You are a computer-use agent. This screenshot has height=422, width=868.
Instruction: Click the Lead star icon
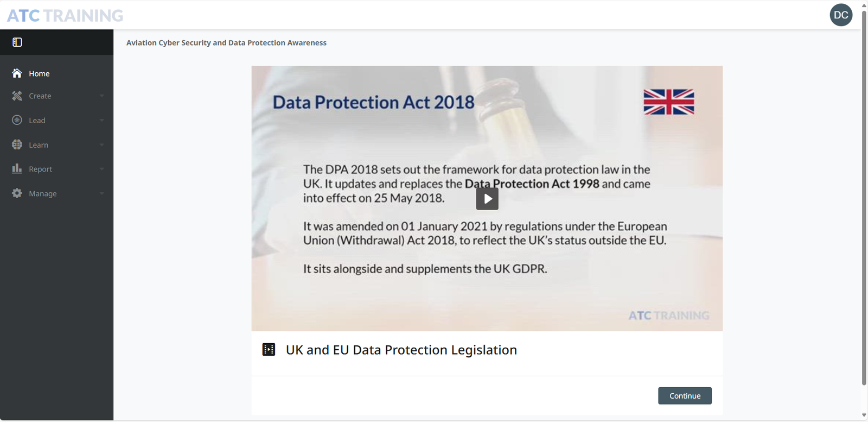pyautogui.click(x=17, y=120)
